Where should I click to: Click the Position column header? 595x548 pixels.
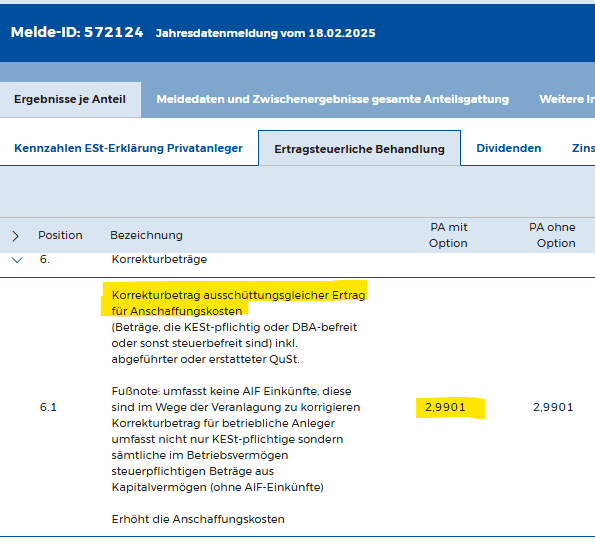point(60,235)
